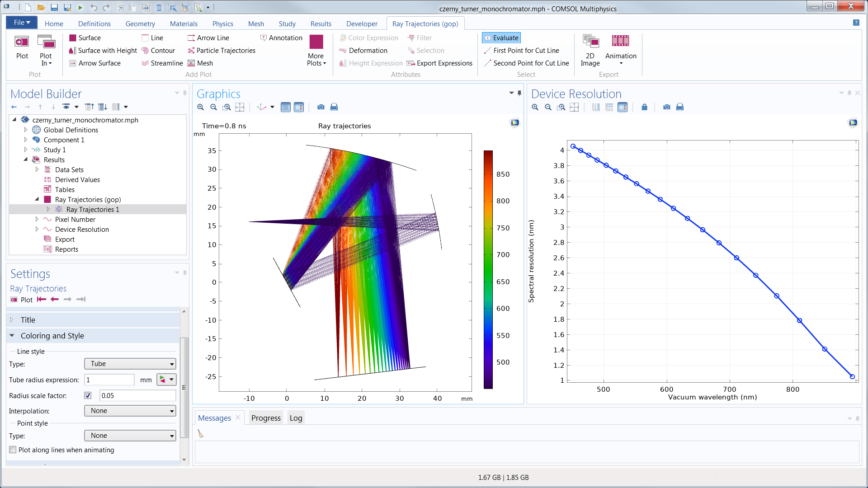Switch to the Progress tab

[266, 418]
